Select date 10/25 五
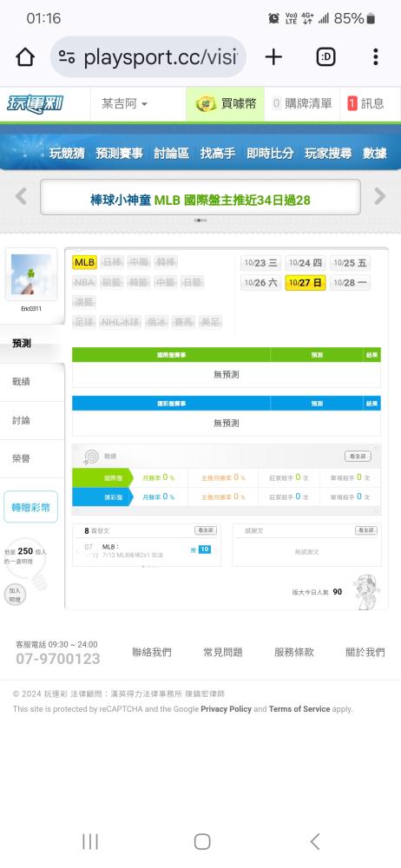Image resolution: width=401 pixels, height=868 pixels. click(350, 263)
